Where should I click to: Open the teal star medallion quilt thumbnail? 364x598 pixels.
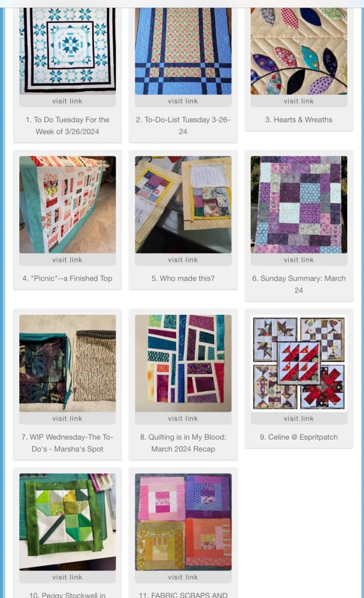coord(68,51)
